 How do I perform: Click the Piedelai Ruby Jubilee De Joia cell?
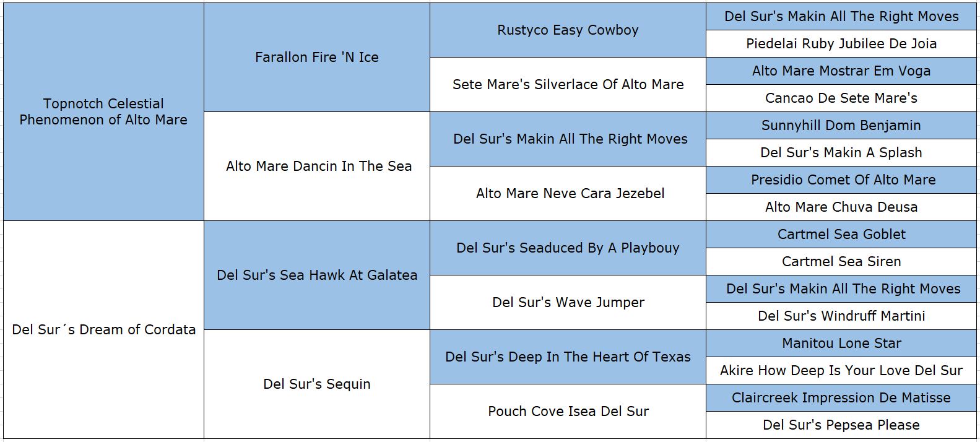(x=841, y=43)
